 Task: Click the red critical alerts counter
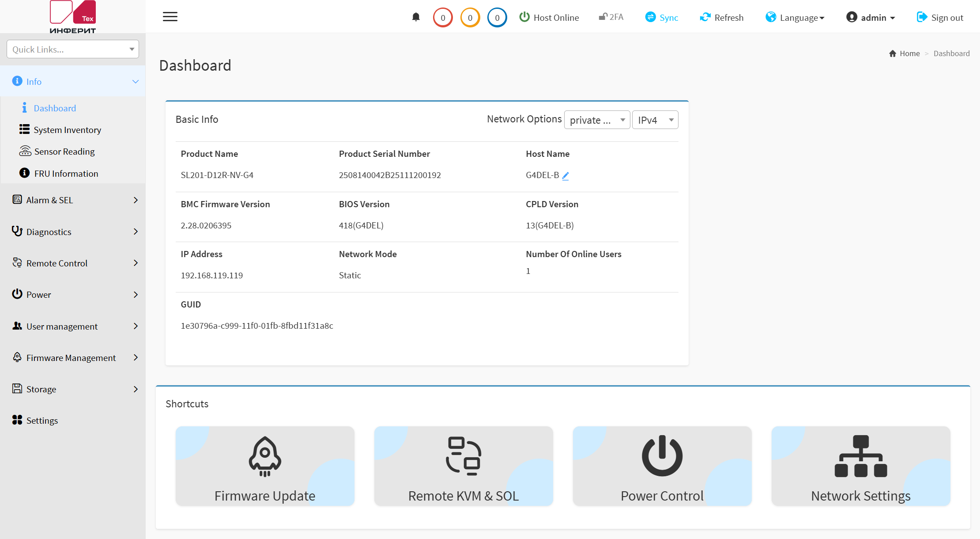pyautogui.click(x=443, y=18)
